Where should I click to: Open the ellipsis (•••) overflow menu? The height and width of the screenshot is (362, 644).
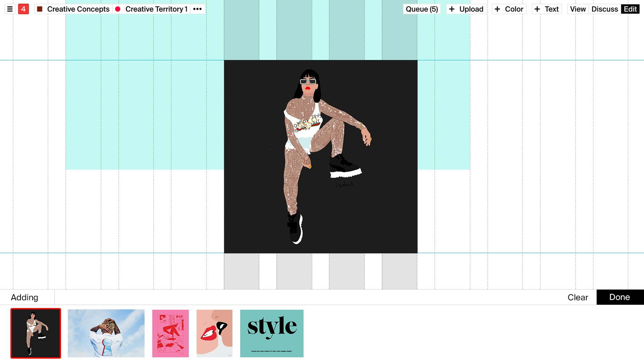(x=198, y=9)
